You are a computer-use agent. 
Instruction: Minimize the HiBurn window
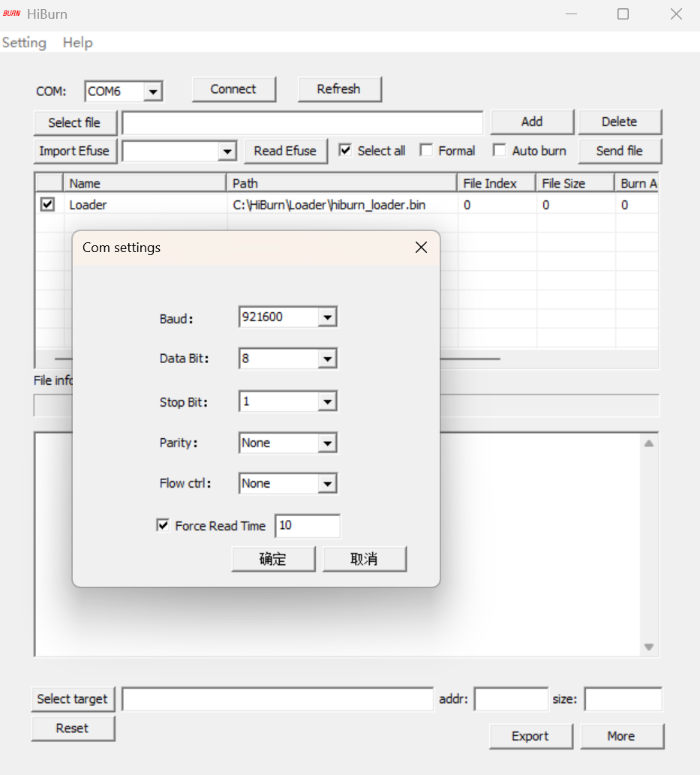click(x=571, y=14)
